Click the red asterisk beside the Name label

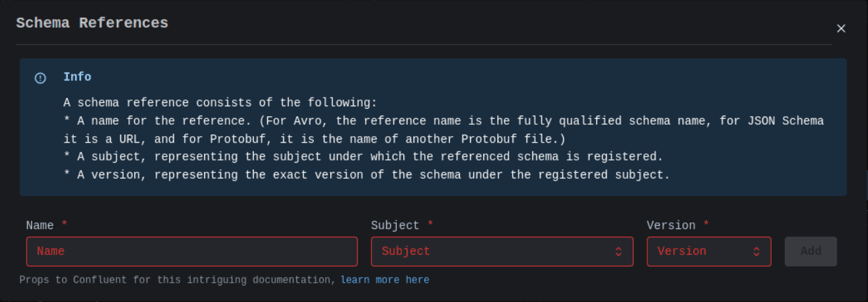pyautogui.click(x=64, y=225)
